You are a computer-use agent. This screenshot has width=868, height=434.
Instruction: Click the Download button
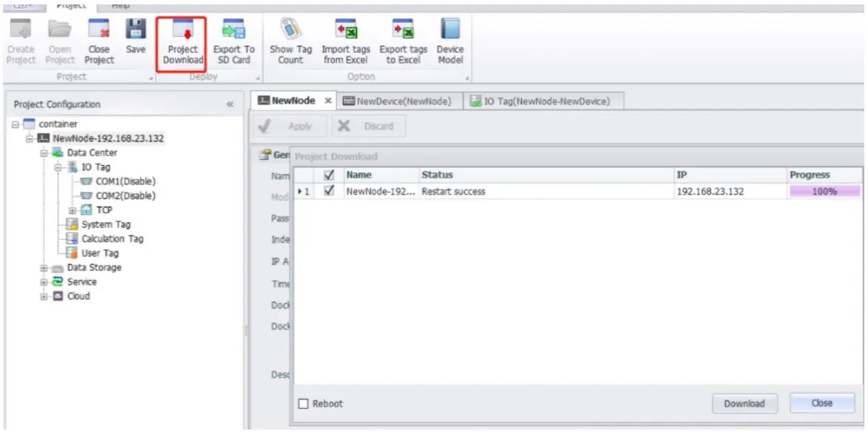744,404
